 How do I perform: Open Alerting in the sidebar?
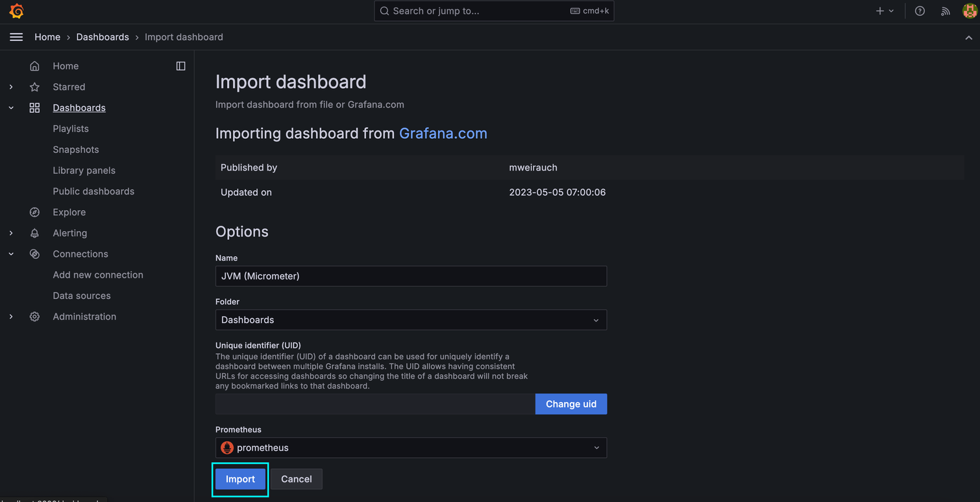[69, 233]
